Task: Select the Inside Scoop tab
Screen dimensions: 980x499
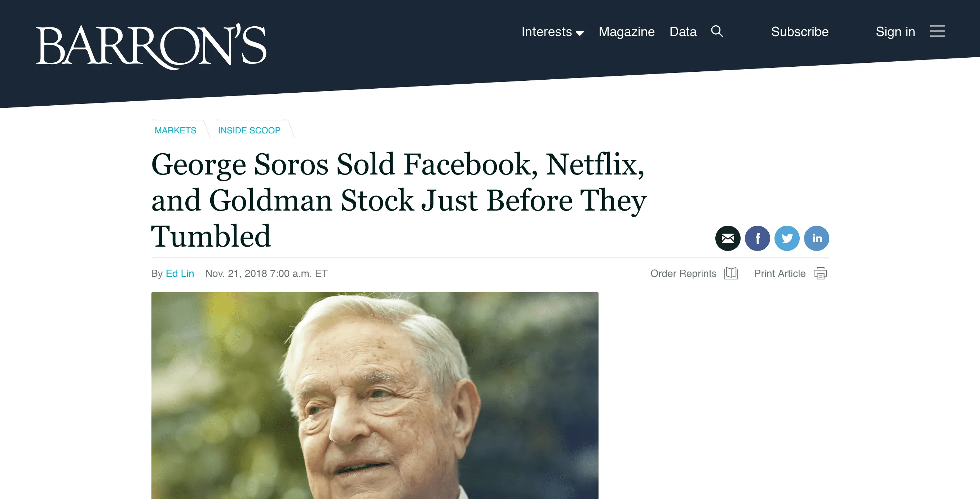Action: pos(249,131)
